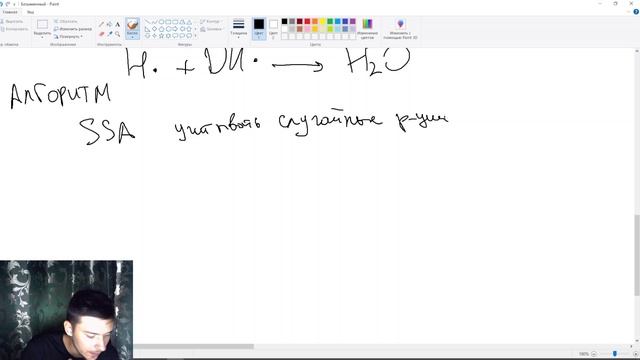
Task: Choose the Five-point star shape
Action: click(161, 36)
